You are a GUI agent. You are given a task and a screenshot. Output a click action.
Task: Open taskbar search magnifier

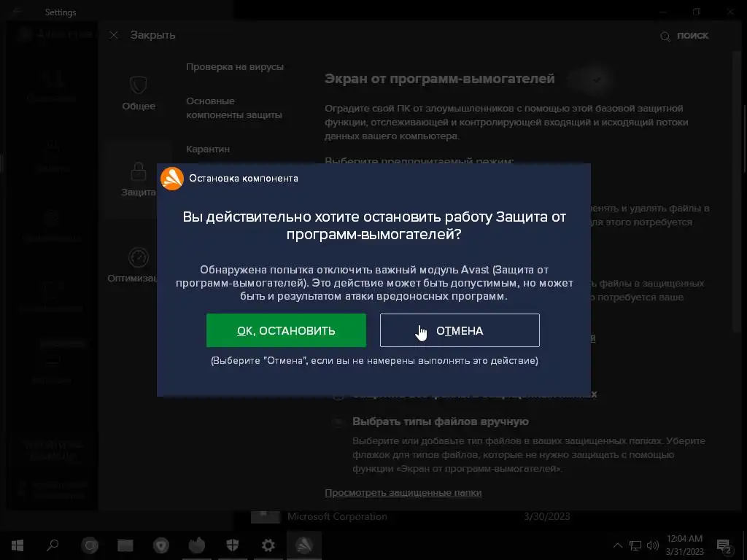coord(53,545)
